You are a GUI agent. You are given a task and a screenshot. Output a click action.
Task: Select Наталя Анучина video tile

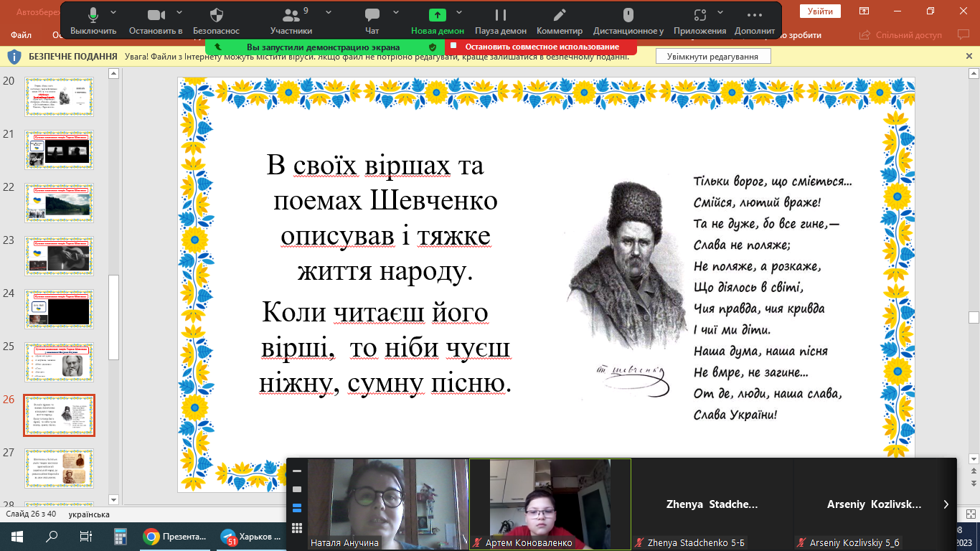pos(388,504)
